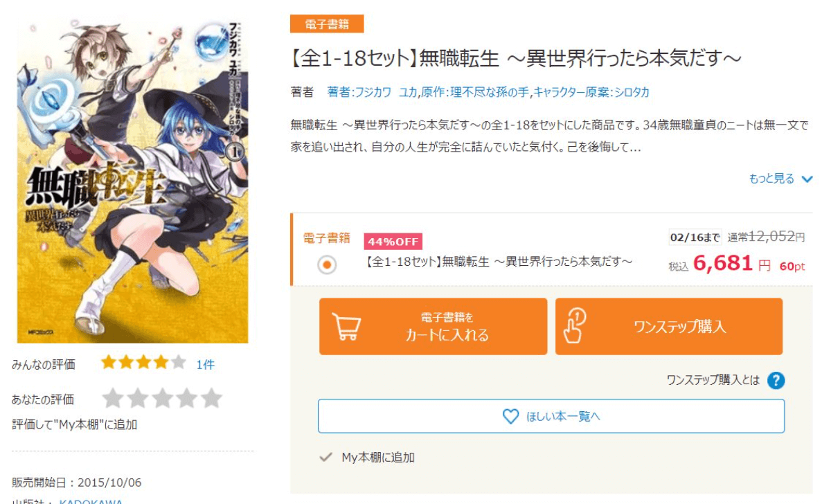Image resolution: width=831 pixels, height=504 pixels.
Task: Click the one-step purchase hand icon
Action: [574, 326]
